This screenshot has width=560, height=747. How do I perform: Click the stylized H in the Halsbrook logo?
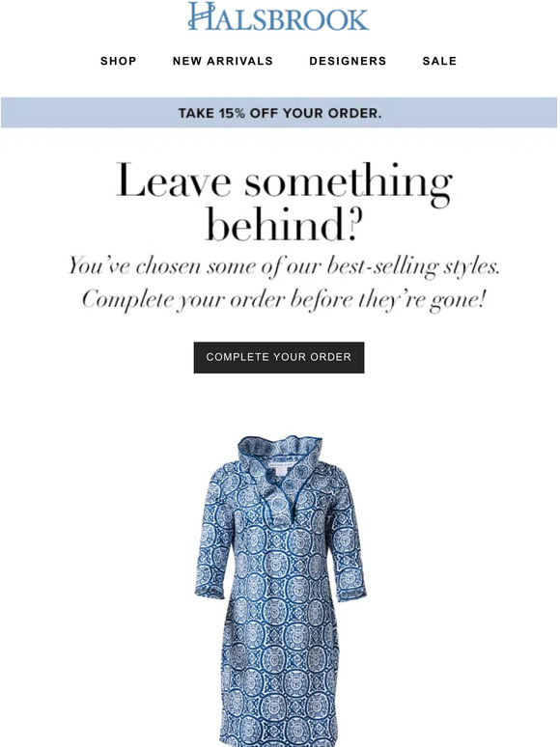(201, 16)
